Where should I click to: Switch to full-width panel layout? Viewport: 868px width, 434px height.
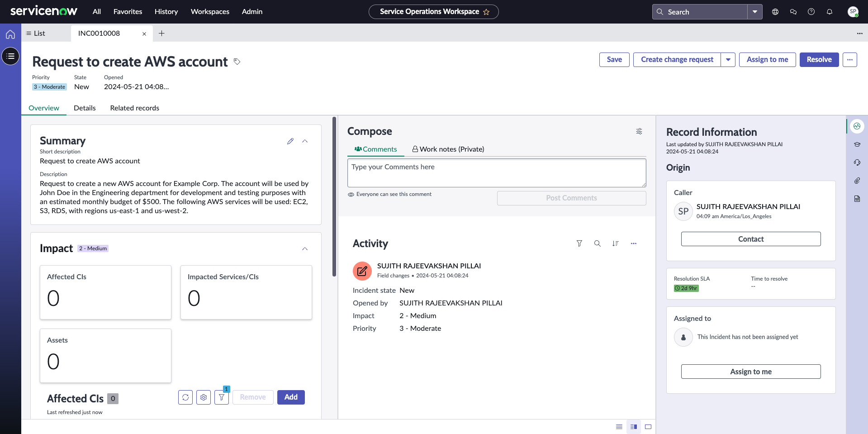[648, 427]
